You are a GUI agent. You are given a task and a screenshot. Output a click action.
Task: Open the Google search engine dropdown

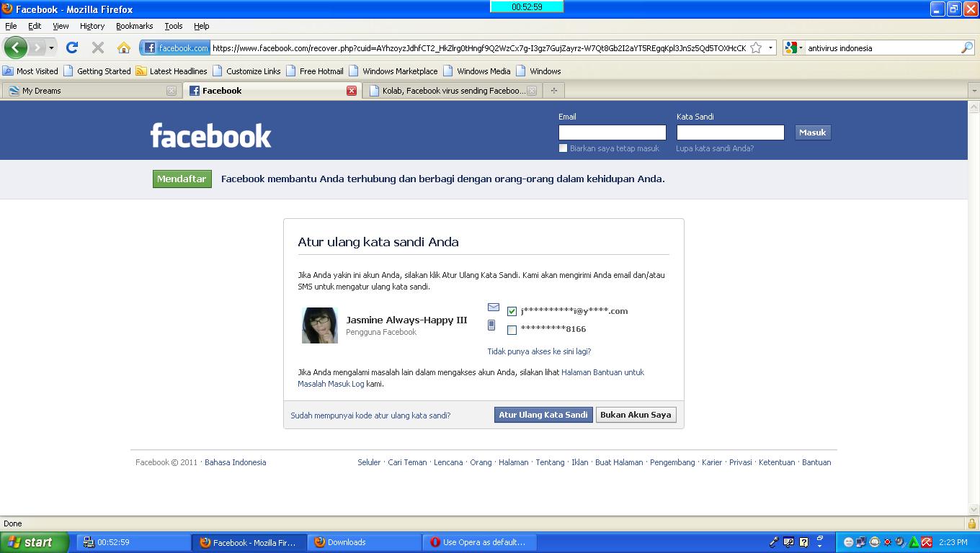(794, 48)
